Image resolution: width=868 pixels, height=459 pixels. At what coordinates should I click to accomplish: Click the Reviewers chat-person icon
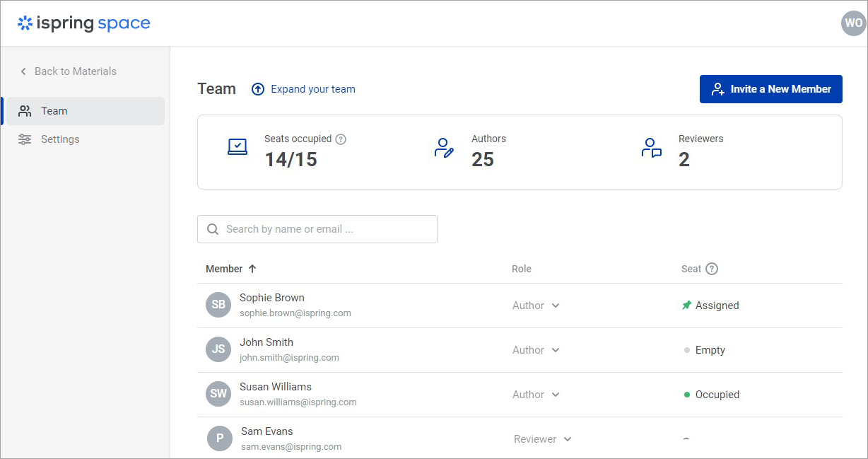(x=651, y=148)
